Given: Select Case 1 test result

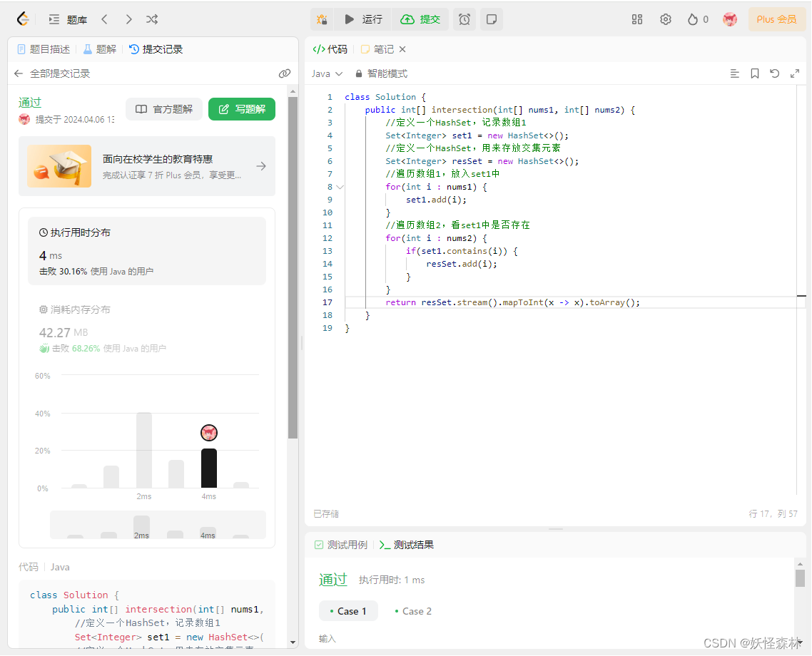Looking at the screenshot, I should coord(348,611).
